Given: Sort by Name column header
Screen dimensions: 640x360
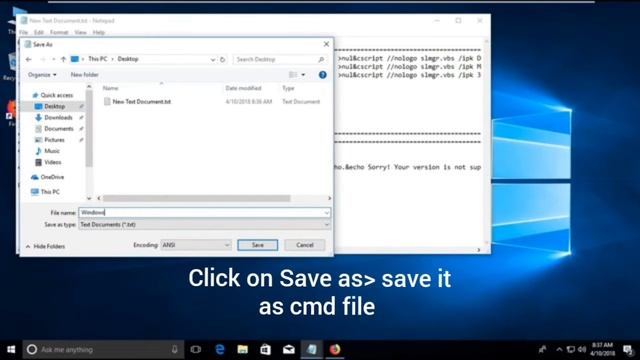Looking at the screenshot, I should pyautogui.click(x=111, y=88).
